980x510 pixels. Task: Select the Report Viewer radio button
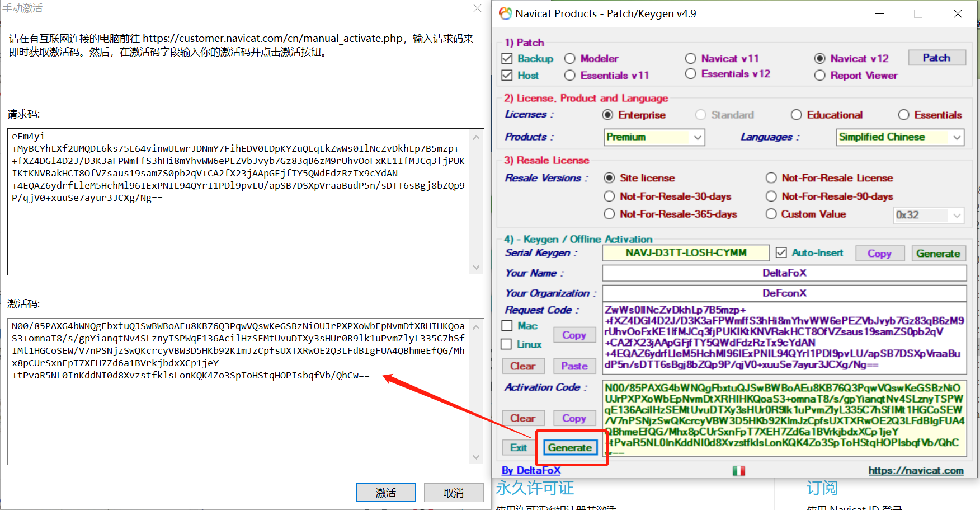click(819, 76)
